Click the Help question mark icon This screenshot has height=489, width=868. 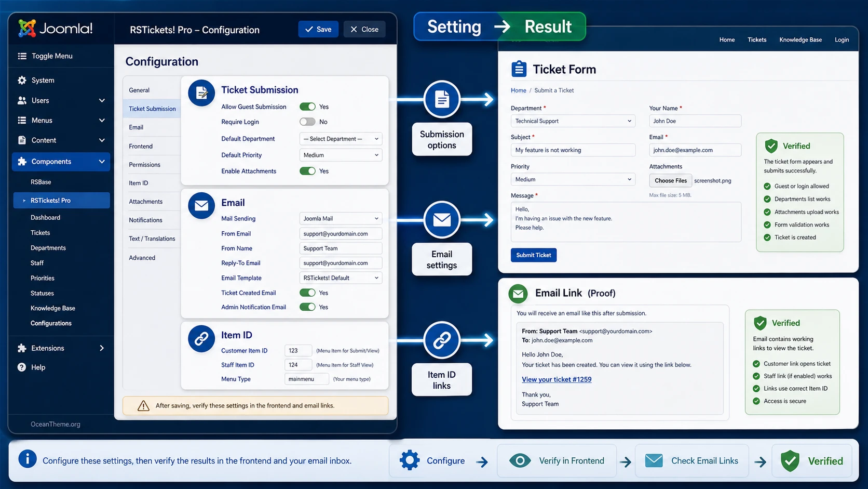[22, 367]
